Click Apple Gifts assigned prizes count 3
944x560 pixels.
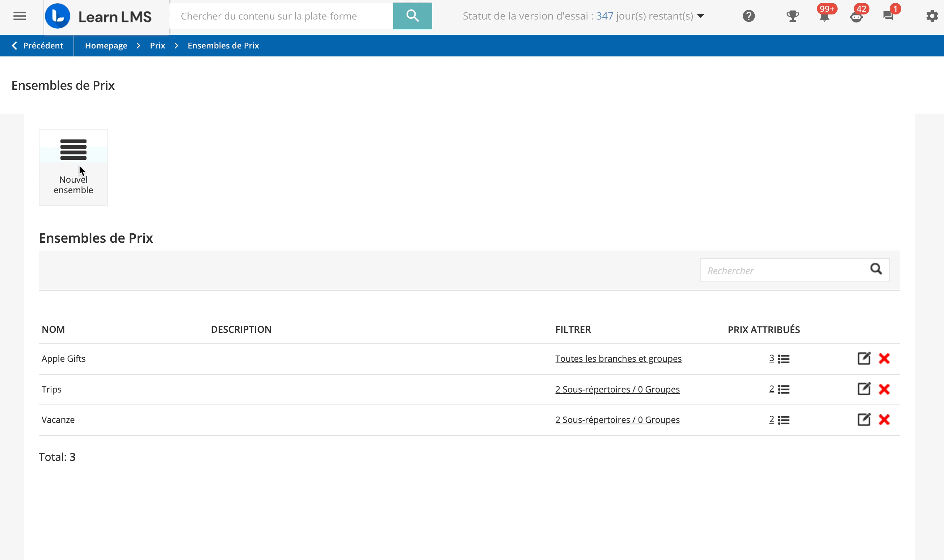(771, 359)
